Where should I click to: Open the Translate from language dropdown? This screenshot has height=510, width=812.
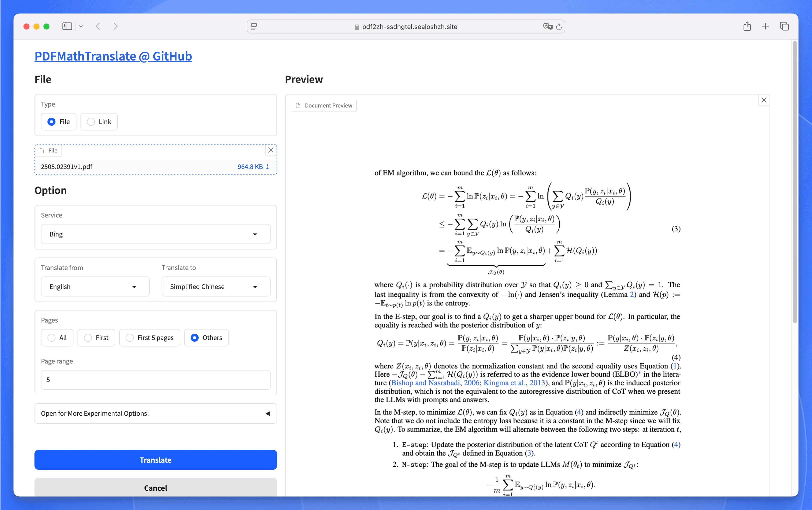(x=95, y=286)
